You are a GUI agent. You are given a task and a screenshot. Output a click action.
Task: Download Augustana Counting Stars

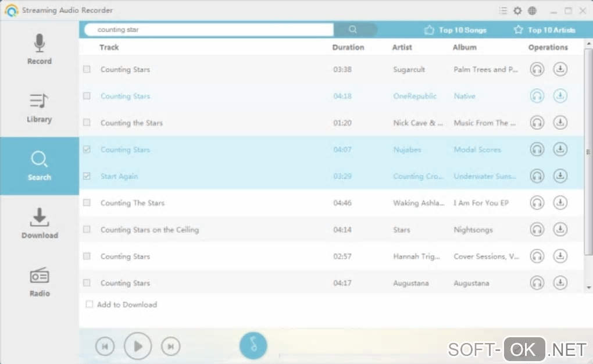(x=560, y=283)
